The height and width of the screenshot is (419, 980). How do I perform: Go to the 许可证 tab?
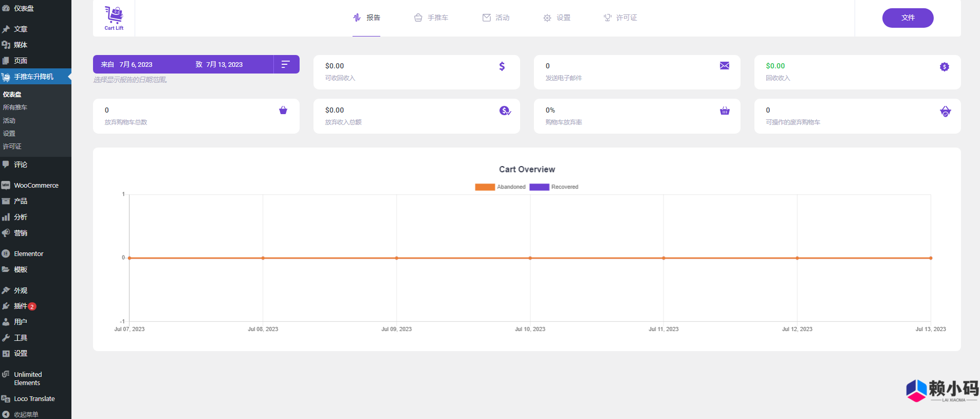620,18
